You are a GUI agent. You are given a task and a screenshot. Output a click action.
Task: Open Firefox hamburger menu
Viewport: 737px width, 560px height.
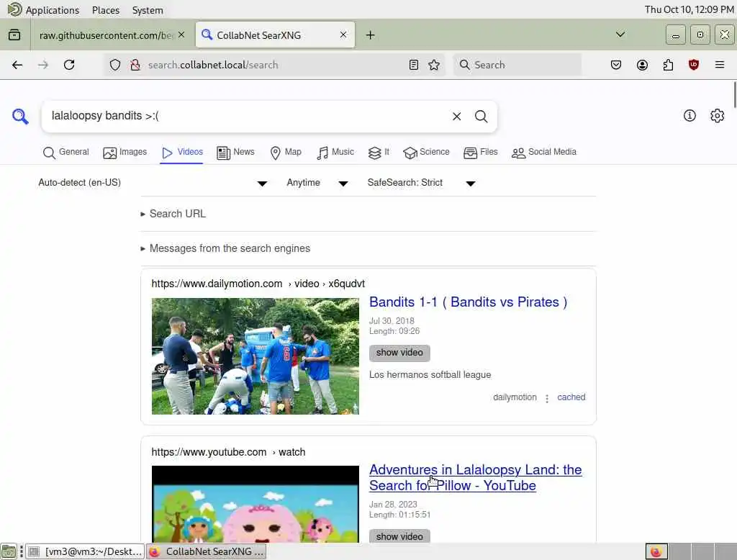(720, 65)
